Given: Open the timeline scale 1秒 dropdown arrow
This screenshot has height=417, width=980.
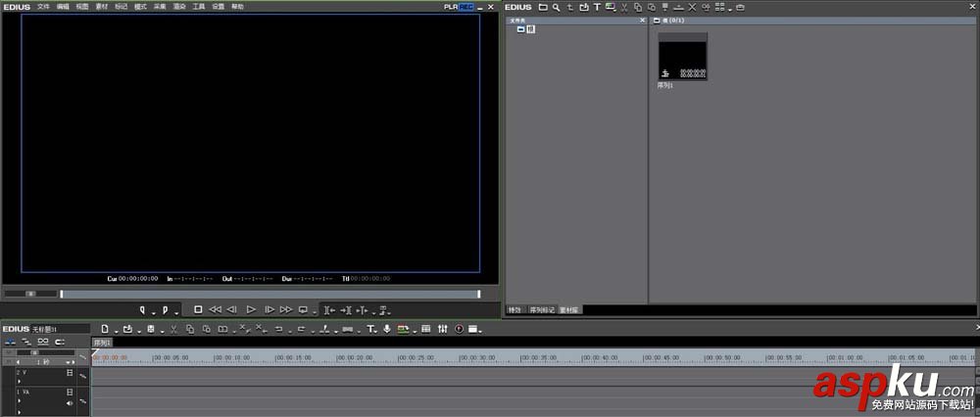Looking at the screenshot, I should click(x=68, y=361).
